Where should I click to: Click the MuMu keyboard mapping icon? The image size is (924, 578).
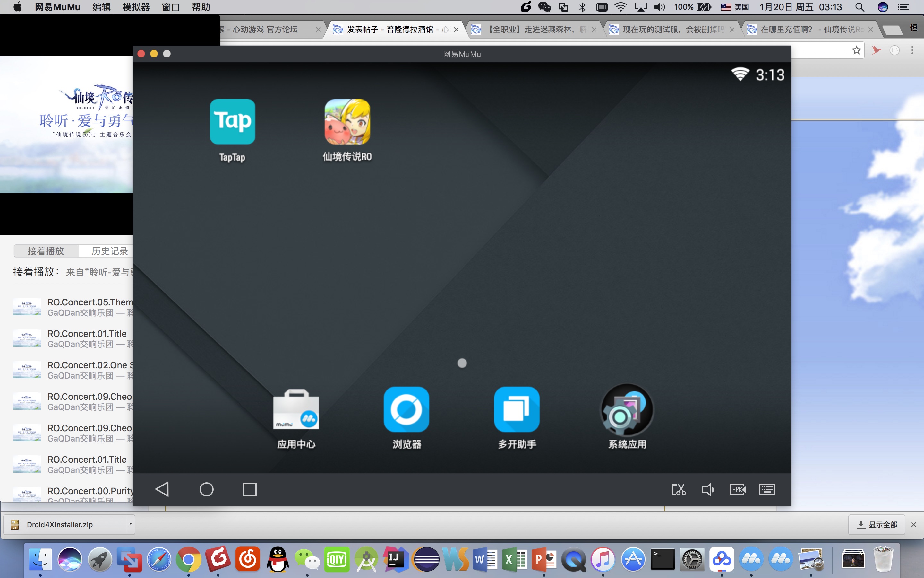click(x=767, y=489)
